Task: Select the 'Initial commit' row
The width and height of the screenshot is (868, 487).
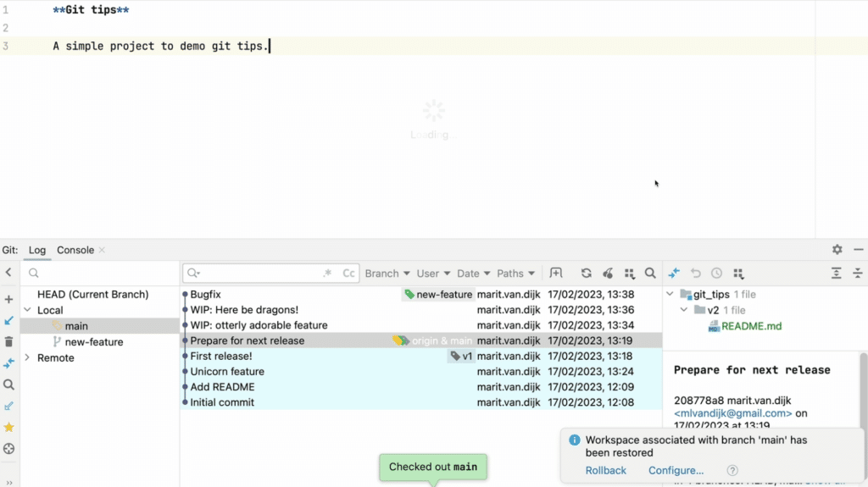Action: pyautogui.click(x=421, y=402)
